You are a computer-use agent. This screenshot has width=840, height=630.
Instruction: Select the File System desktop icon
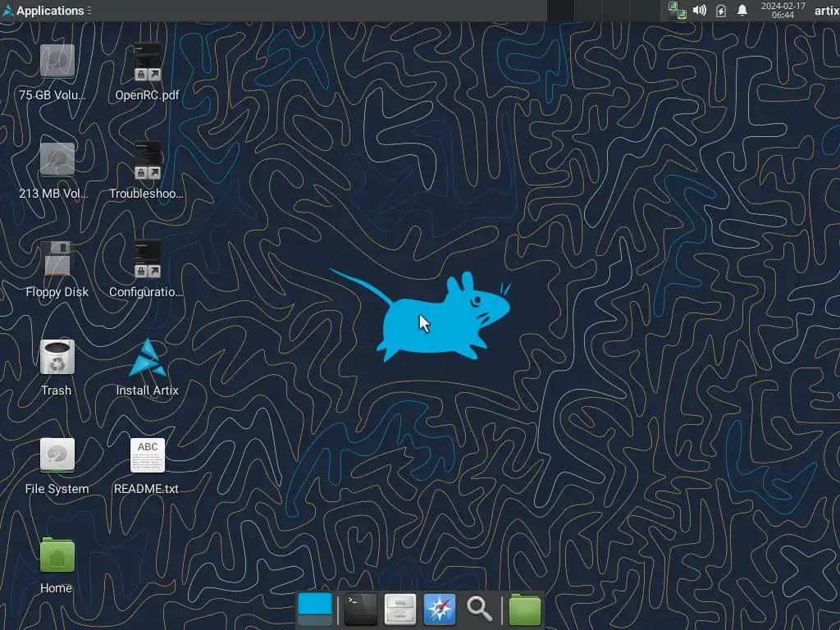[57, 454]
